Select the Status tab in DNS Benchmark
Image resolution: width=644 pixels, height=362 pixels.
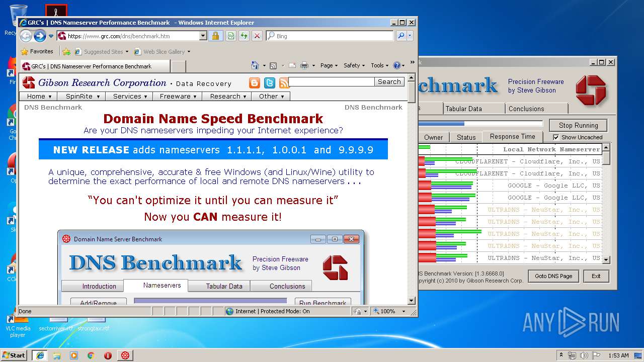click(x=466, y=137)
